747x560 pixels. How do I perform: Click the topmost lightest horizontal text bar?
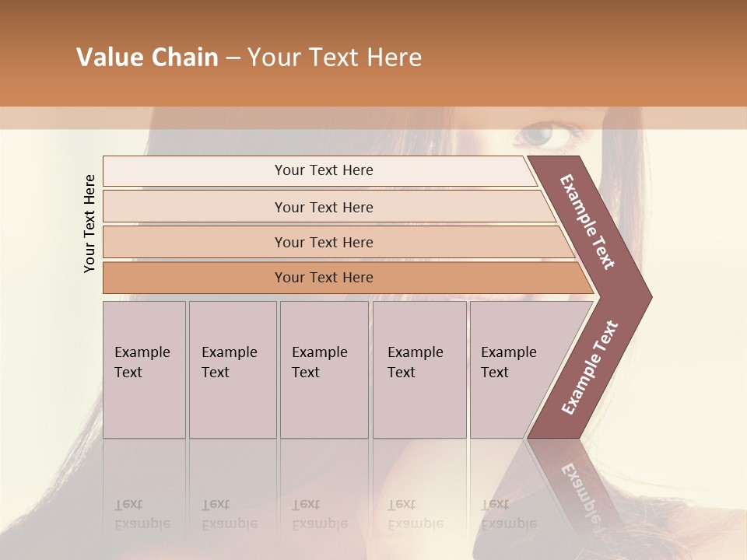click(323, 170)
